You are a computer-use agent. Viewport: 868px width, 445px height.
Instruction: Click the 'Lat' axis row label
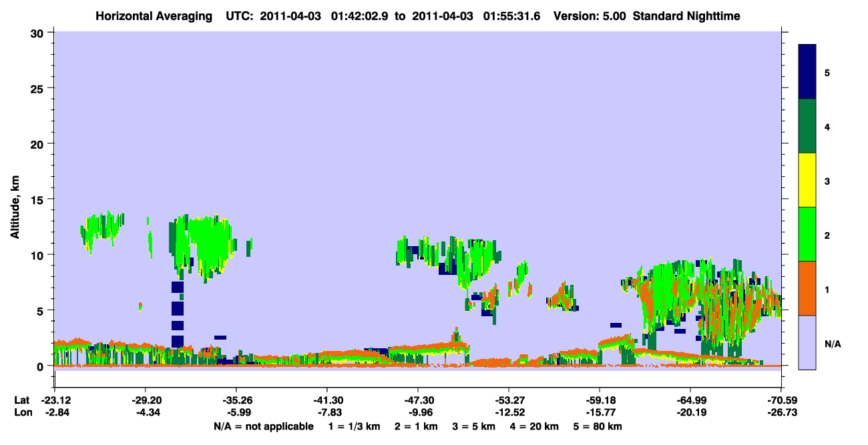tap(21, 400)
